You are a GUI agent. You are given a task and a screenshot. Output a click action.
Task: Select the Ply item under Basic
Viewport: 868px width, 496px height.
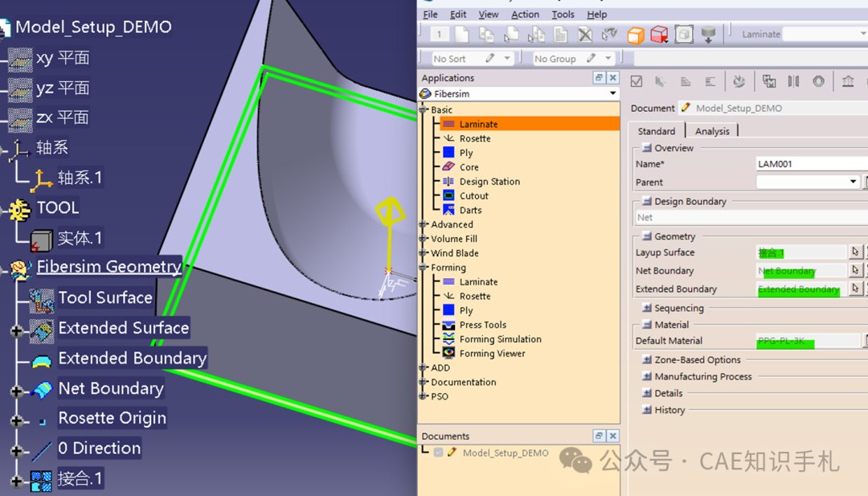tap(465, 153)
